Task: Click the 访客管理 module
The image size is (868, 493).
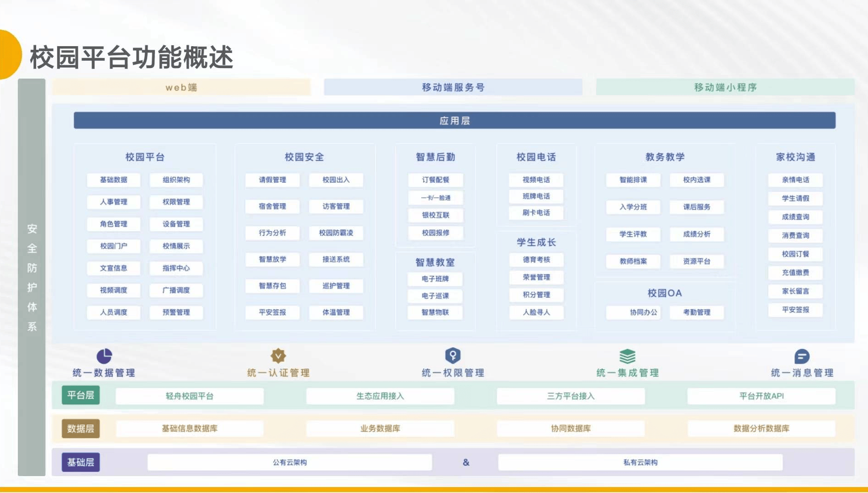Action: [x=336, y=207]
